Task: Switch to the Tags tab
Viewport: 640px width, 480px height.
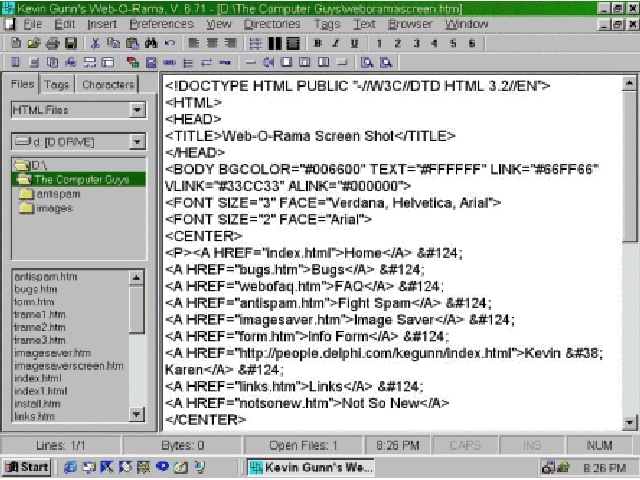Action: 56,85
